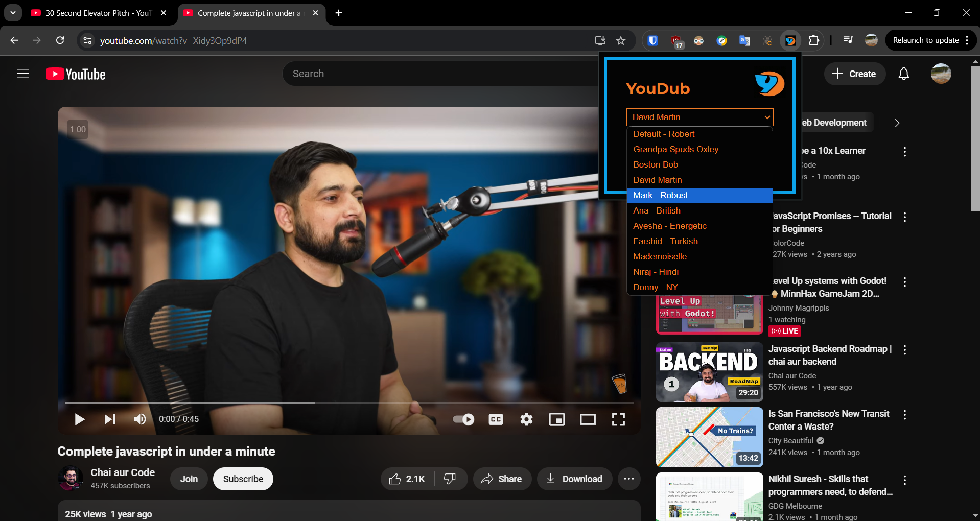This screenshot has width=980, height=521.
Task: Open the YouDub voice dropdown
Action: (x=699, y=117)
